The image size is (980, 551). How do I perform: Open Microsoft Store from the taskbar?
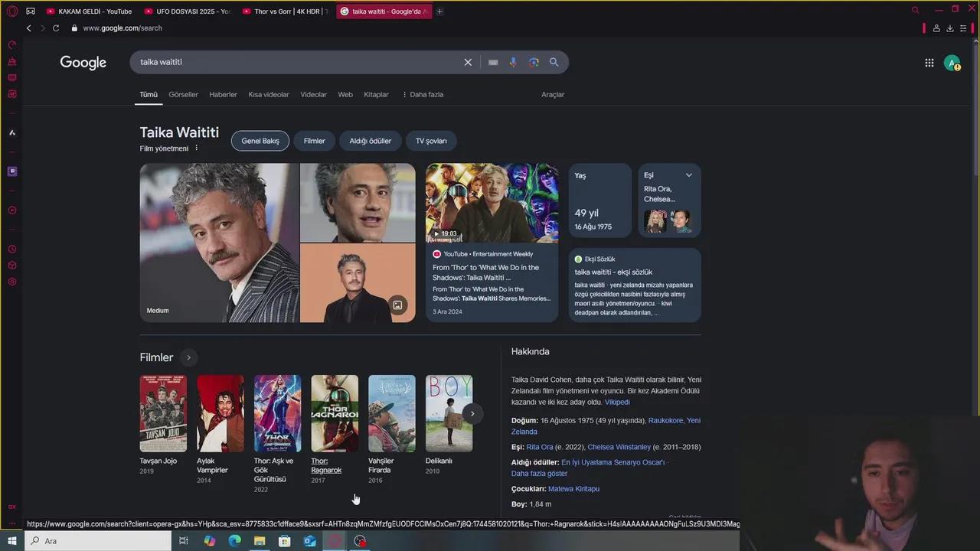(x=284, y=541)
